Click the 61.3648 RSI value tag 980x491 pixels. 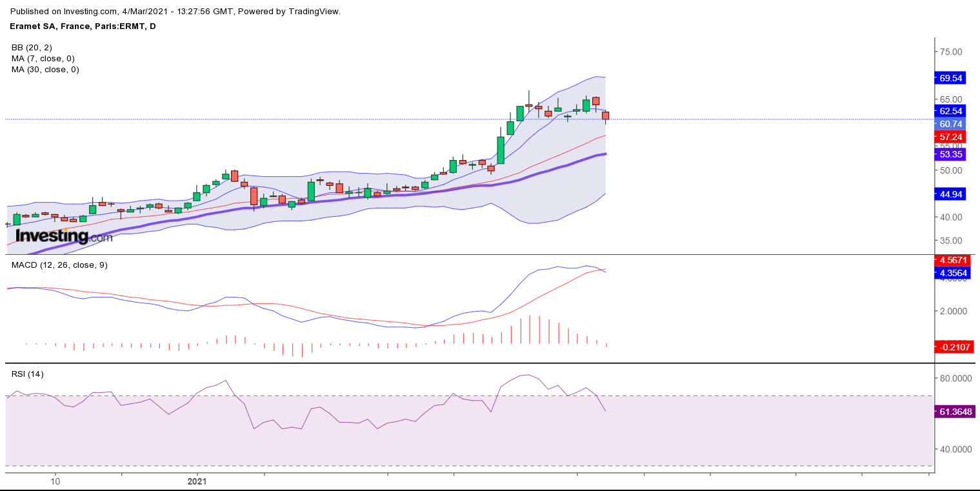point(955,411)
